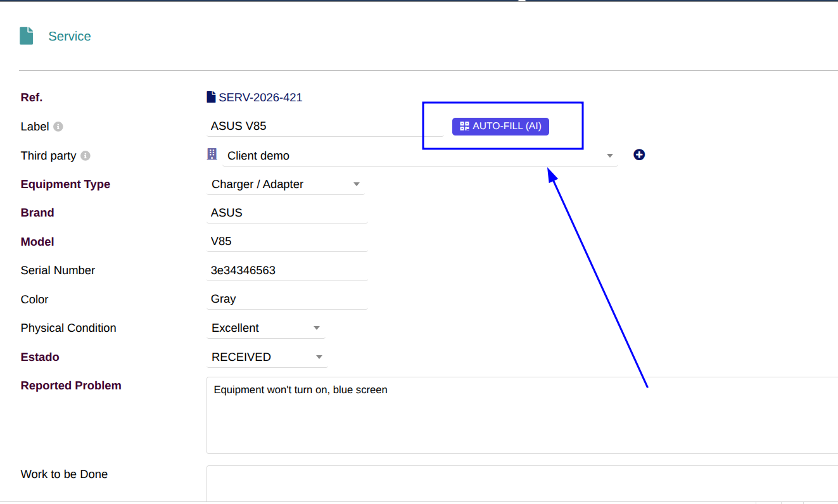
Task: Click the Color field containing Gray
Action: tap(287, 299)
